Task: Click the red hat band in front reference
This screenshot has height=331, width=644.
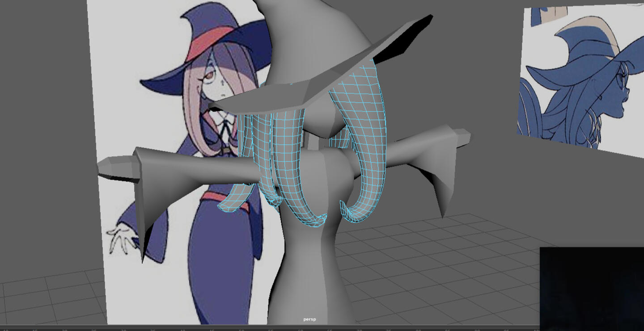Action: [209, 42]
